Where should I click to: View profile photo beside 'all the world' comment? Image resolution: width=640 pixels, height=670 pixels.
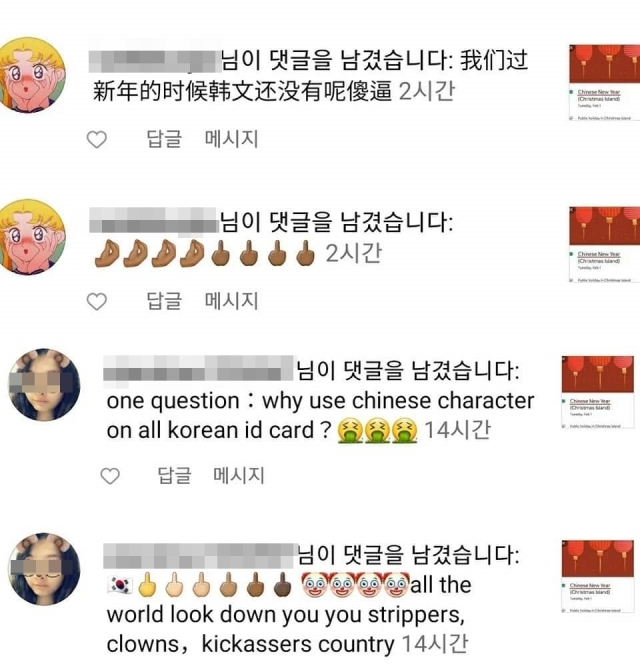point(44,569)
